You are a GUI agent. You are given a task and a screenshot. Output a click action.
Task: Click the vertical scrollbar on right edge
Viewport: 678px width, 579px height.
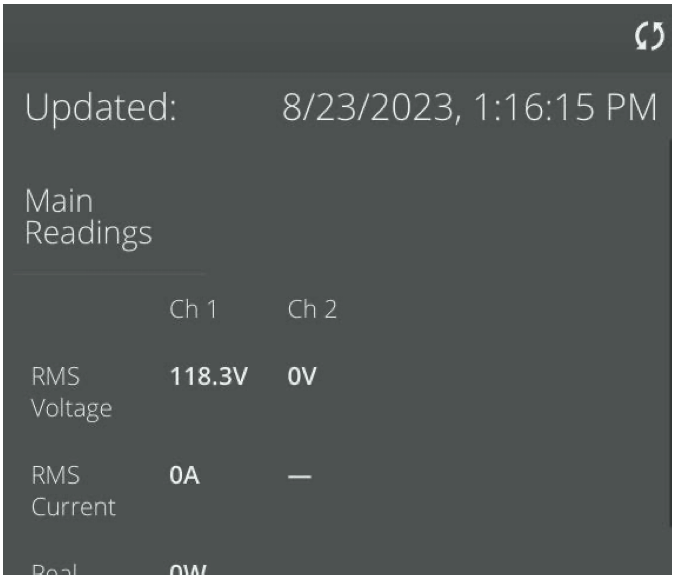coord(672,330)
